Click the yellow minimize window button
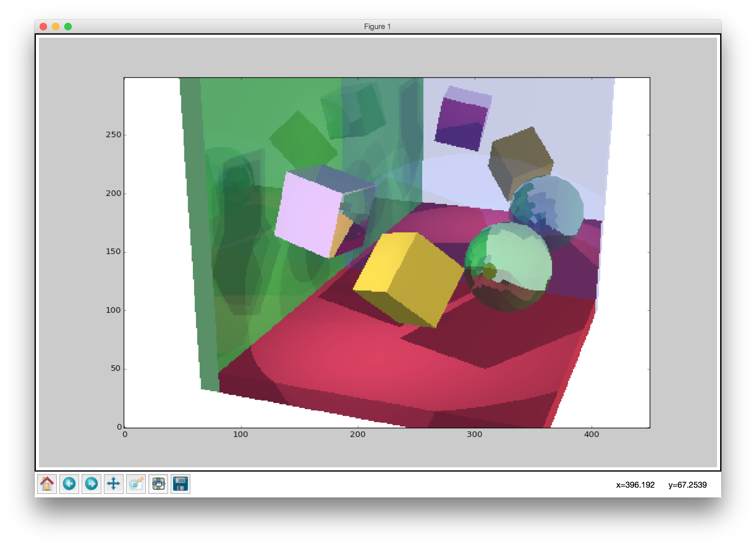Image resolution: width=756 pixels, height=547 pixels. (56, 27)
